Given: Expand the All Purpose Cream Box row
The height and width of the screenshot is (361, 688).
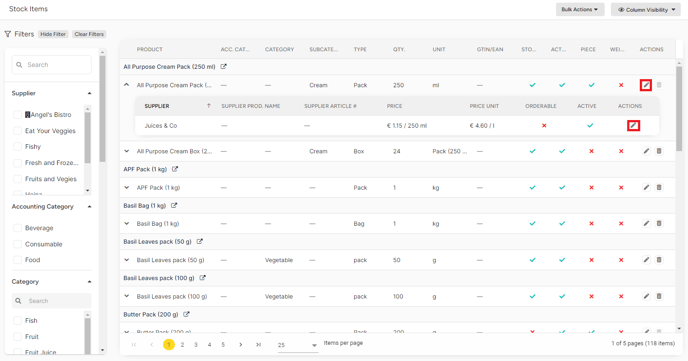Looking at the screenshot, I should 127,151.
